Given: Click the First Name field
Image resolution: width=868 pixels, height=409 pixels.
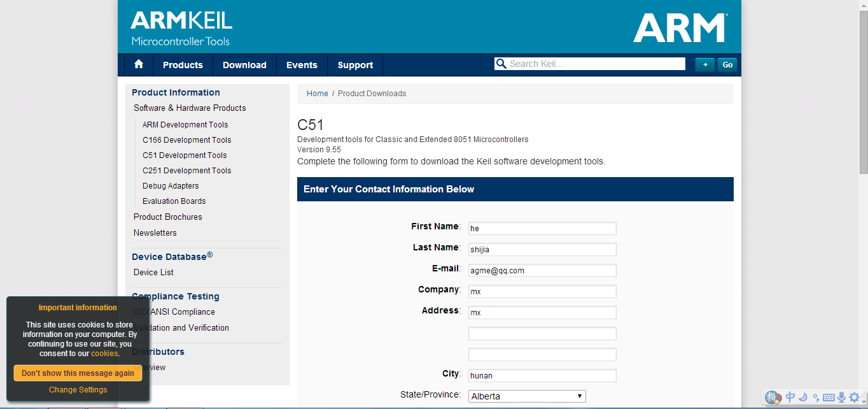Looking at the screenshot, I should tap(542, 228).
